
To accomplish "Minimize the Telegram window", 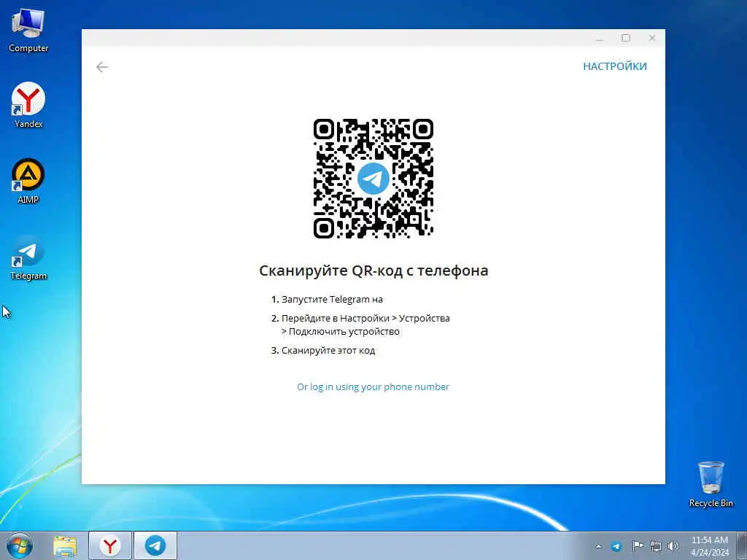I will point(600,38).
